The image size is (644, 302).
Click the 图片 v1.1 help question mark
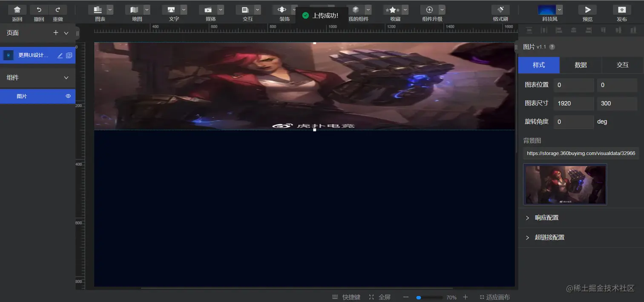[x=552, y=47]
